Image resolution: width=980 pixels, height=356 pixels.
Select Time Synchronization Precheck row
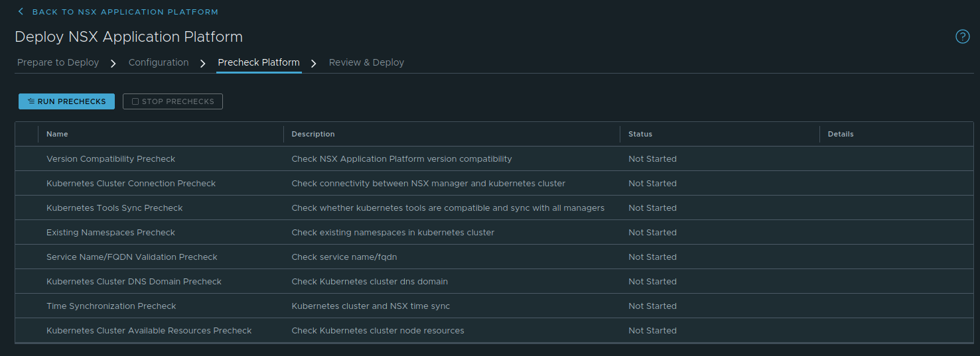(x=111, y=306)
